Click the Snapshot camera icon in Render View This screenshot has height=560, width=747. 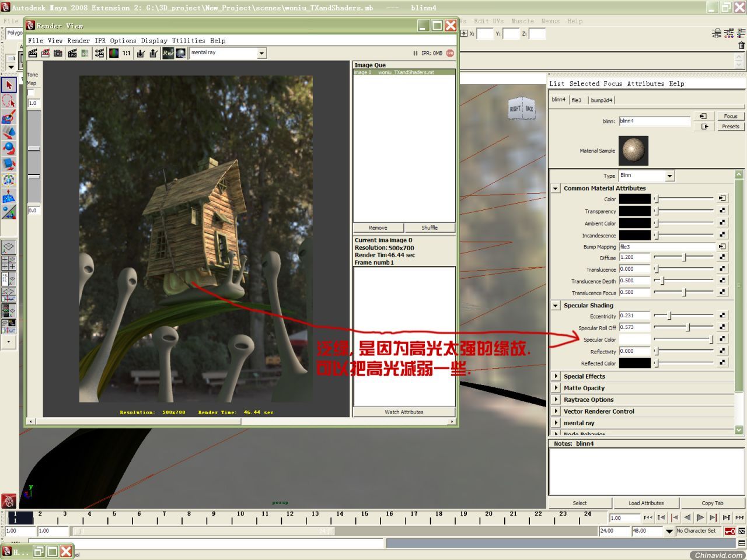(x=58, y=53)
